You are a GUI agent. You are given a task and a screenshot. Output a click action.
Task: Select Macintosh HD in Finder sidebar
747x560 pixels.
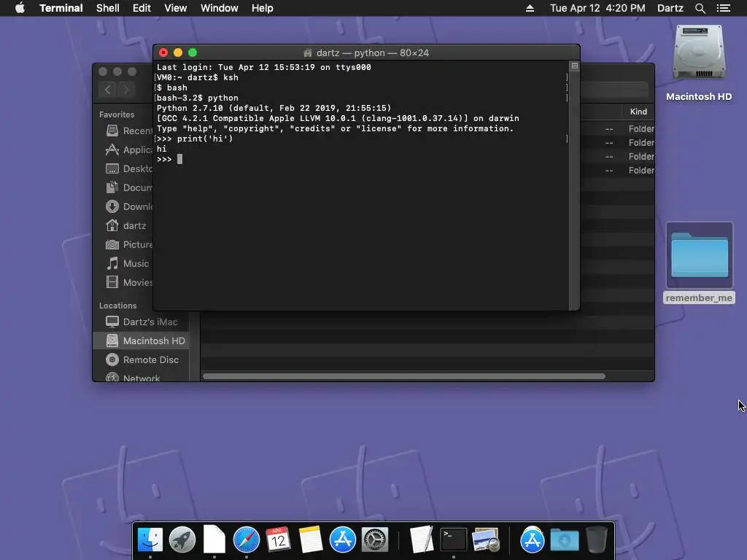click(x=142, y=341)
